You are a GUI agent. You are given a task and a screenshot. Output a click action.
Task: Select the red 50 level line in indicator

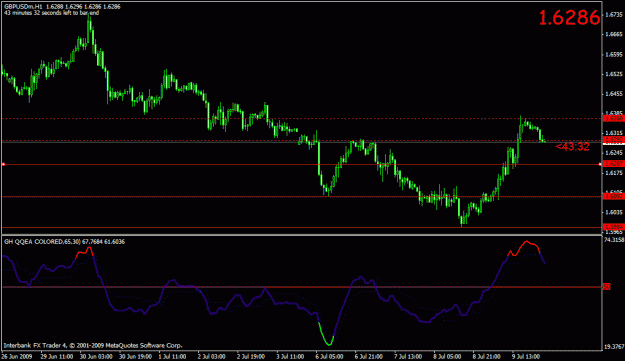pos(302,287)
